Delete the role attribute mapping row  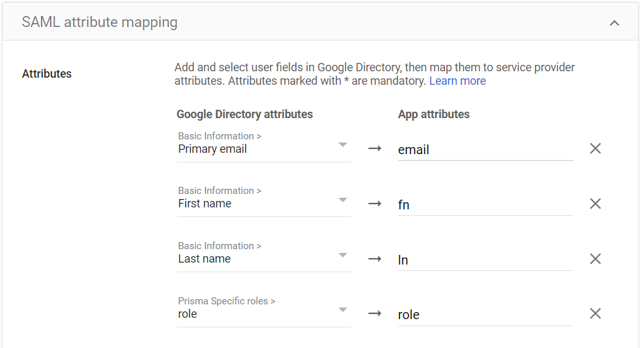tap(595, 314)
